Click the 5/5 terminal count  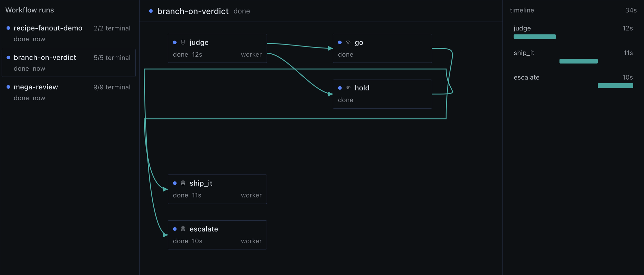112,58
